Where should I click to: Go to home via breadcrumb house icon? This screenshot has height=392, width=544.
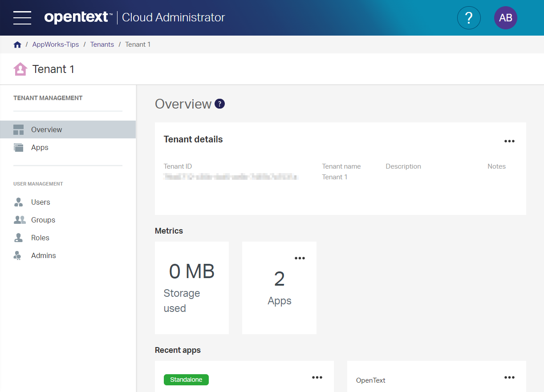point(17,44)
